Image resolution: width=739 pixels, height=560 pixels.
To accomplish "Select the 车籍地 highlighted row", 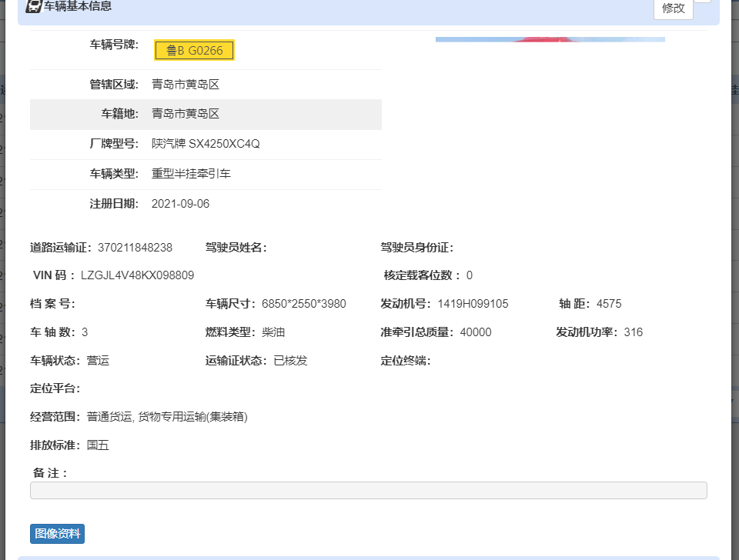I will pos(206,114).
